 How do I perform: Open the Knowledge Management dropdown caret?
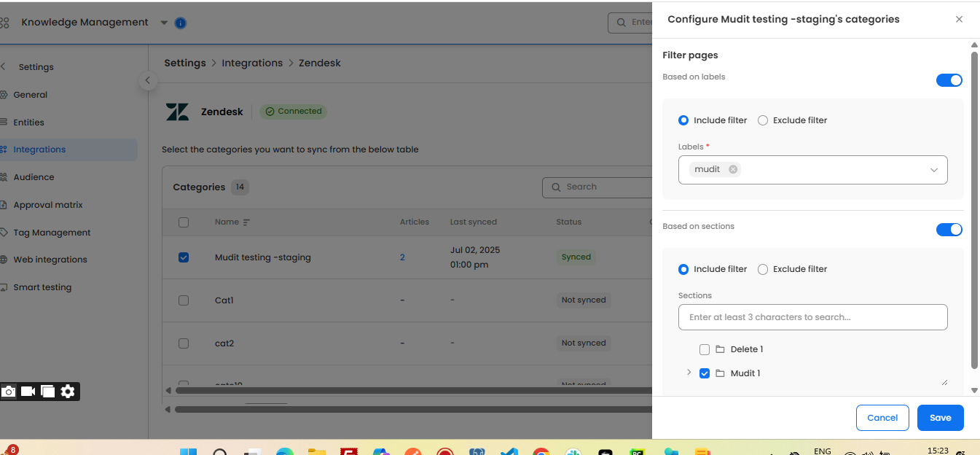click(x=163, y=23)
